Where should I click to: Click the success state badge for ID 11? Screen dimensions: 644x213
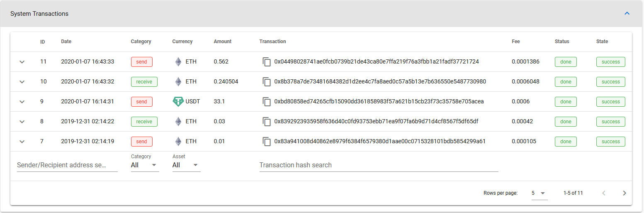pos(611,62)
